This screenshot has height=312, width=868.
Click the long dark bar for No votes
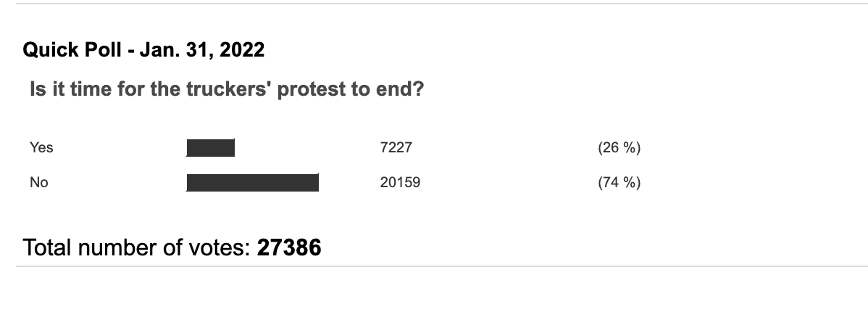pyautogui.click(x=252, y=183)
